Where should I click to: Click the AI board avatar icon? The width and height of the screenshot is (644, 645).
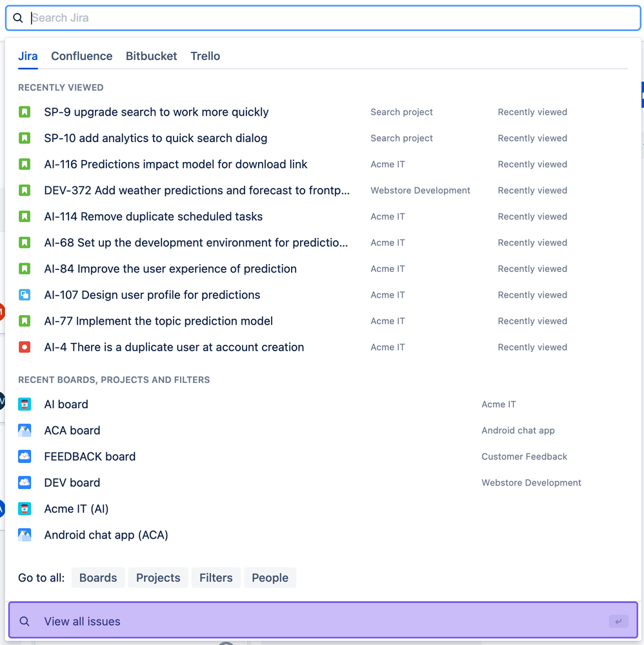tap(25, 404)
